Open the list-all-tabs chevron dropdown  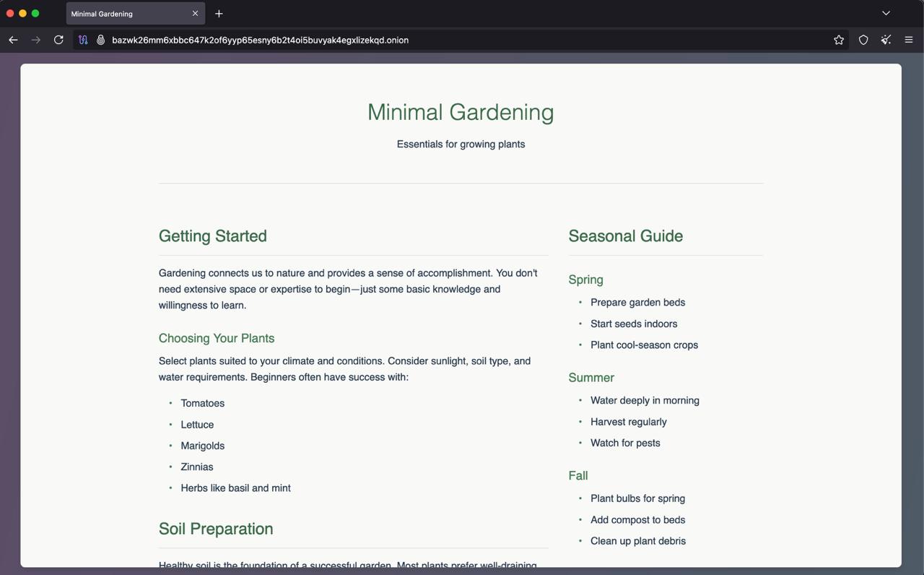[886, 13]
